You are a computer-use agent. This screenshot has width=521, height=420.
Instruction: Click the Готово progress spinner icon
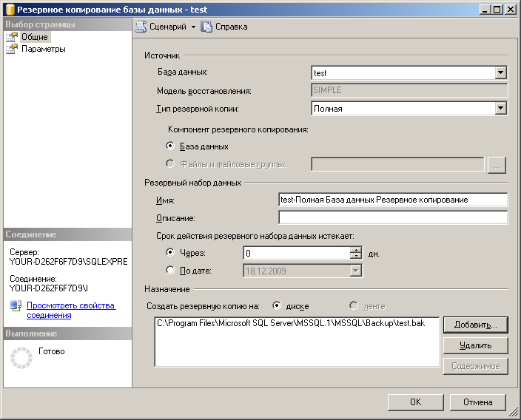21,358
